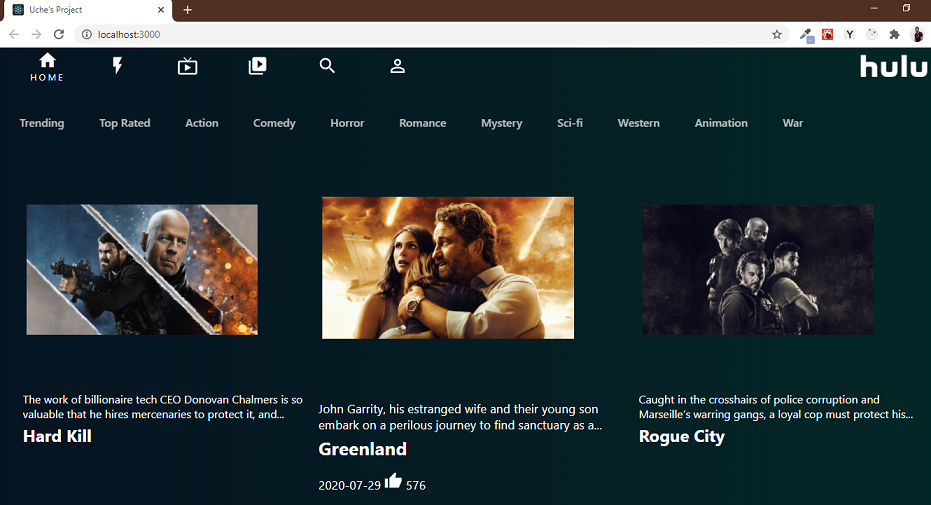Click the Greenland description text
Screen dimensions: 931x505
(x=460, y=417)
